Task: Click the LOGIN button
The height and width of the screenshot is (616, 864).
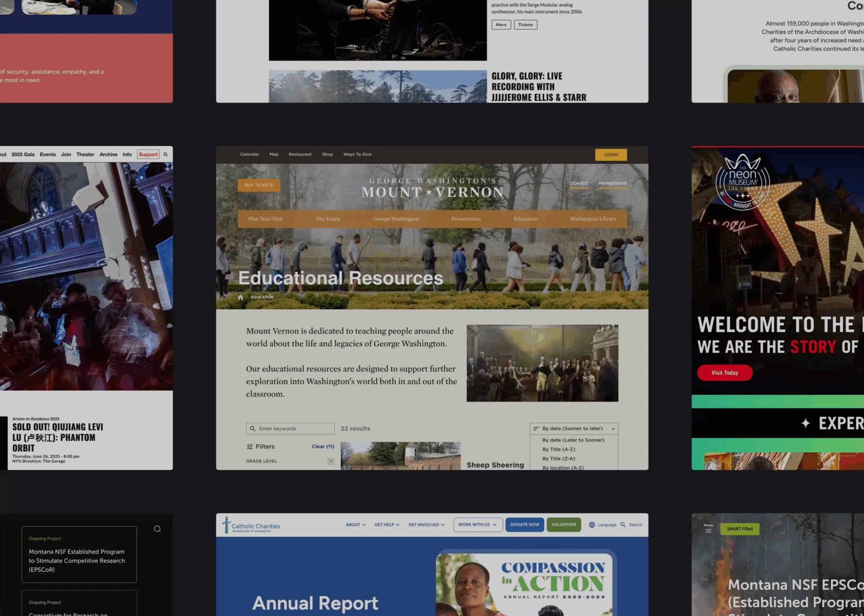Action: [611, 155]
